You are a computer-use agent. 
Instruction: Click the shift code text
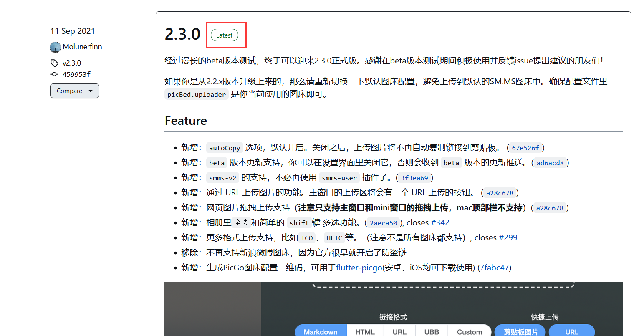point(299,223)
